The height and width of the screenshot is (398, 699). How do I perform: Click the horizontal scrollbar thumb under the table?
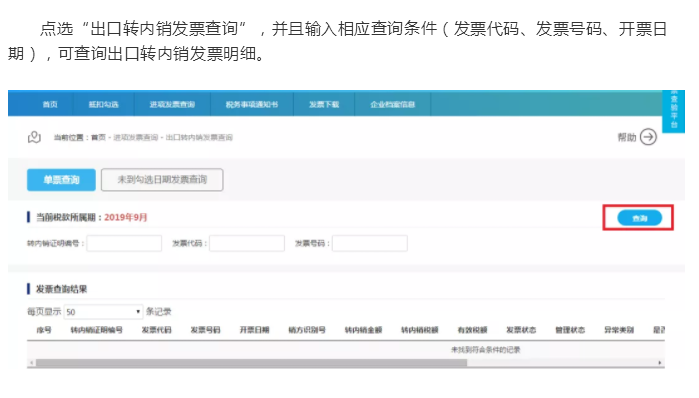point(251,363)
